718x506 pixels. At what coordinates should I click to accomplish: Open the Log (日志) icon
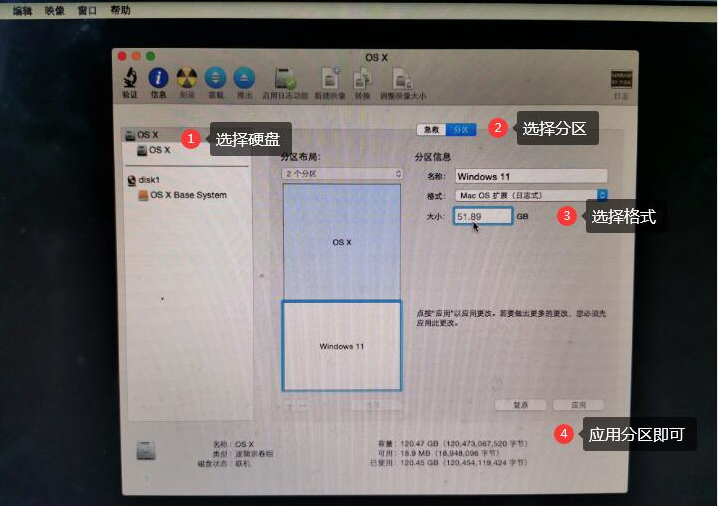click(x=621, y=80)
